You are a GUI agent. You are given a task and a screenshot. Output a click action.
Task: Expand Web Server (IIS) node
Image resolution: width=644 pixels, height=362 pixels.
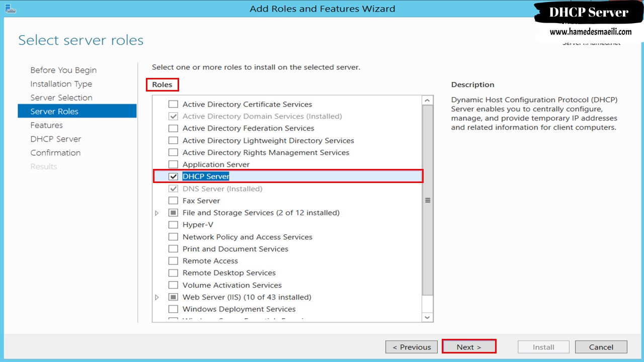click(x=157, y=298)
